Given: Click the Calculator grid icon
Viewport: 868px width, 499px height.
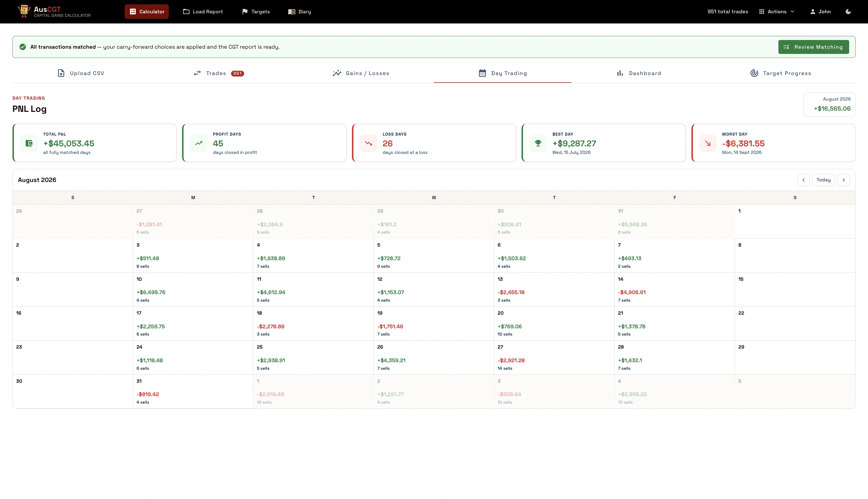Looking at the screenshot, I should coord(133,12).
